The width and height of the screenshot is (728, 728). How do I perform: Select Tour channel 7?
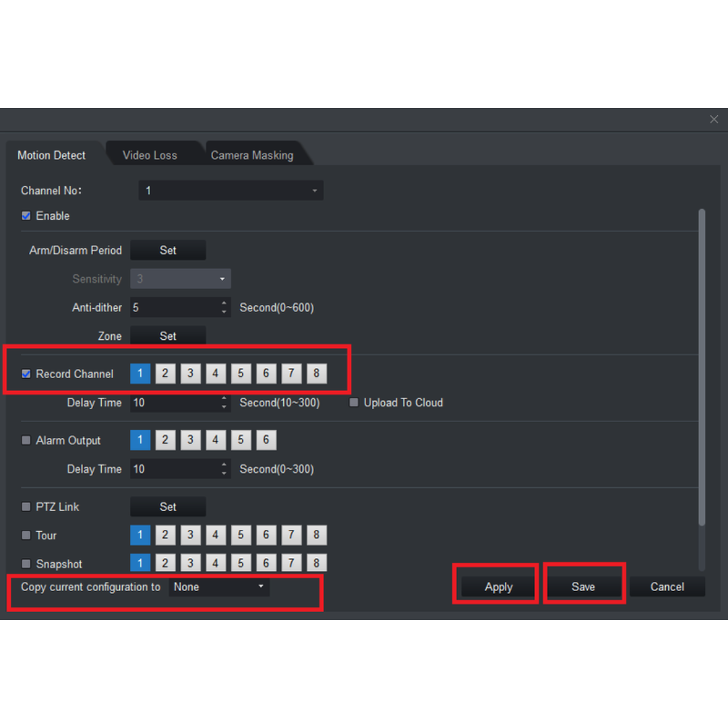click(x=291, y=535)
